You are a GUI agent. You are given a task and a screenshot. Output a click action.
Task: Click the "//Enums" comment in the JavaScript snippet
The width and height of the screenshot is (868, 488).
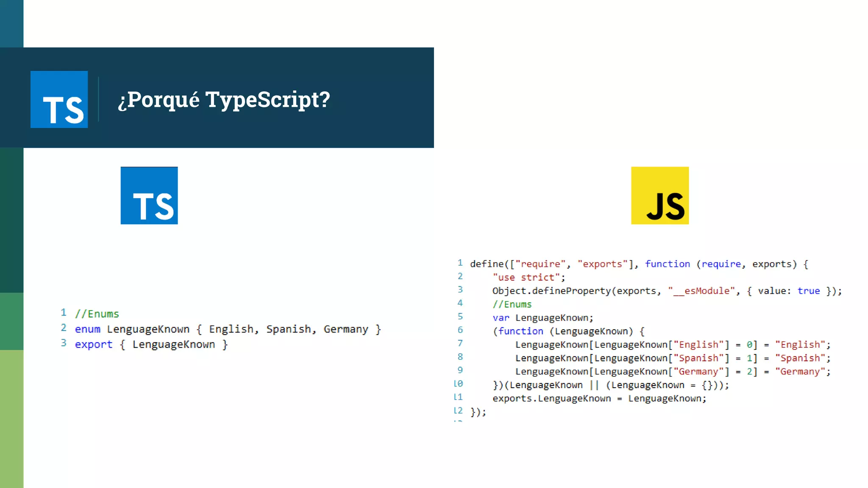512,304
